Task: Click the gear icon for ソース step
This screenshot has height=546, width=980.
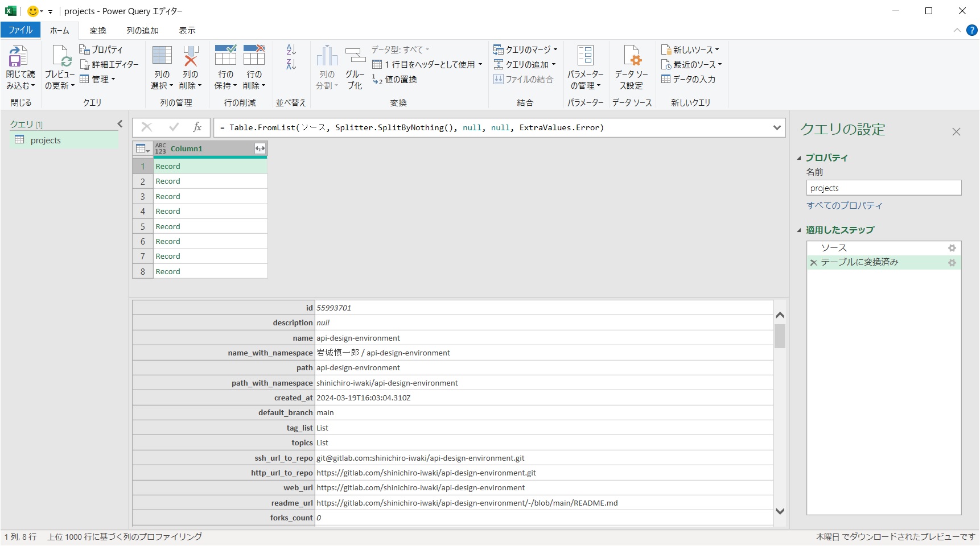Action: point(952,248)
